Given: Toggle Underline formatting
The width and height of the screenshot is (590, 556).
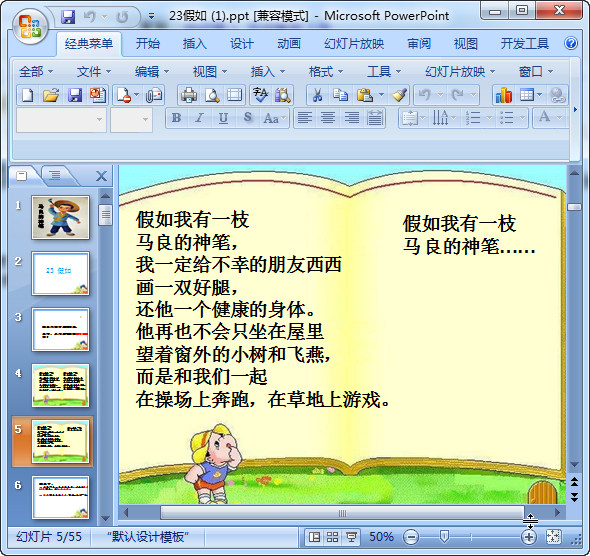Looking at the screenshot, I should coord(223,118).
